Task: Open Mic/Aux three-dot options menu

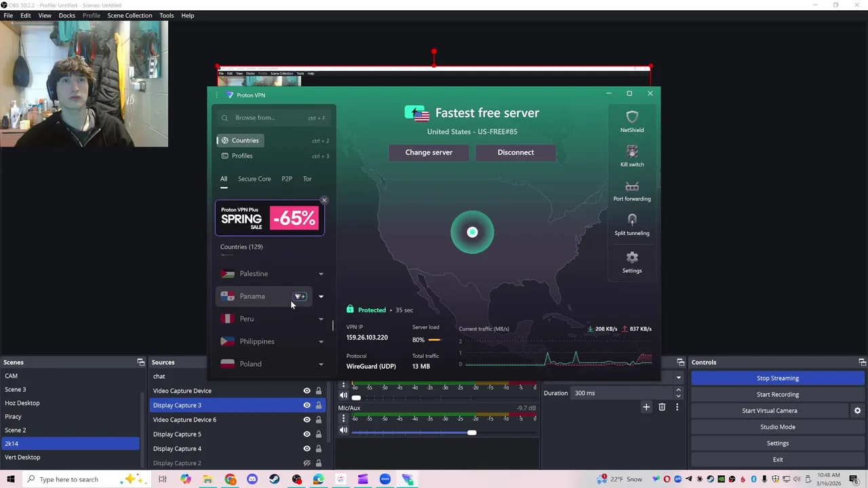Action: tap(343, 419)
